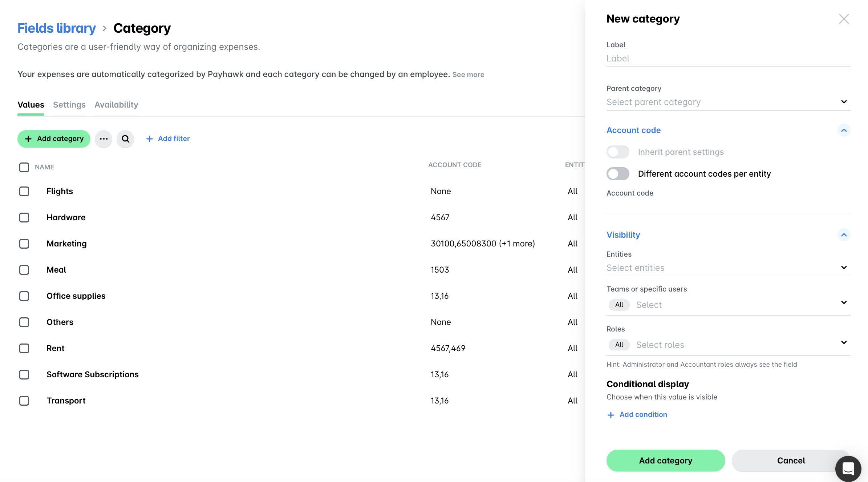Image resolution: width=868 pixels, height=482 pixels.
Task: Open the Office supplies category
Action: [76, 296]
